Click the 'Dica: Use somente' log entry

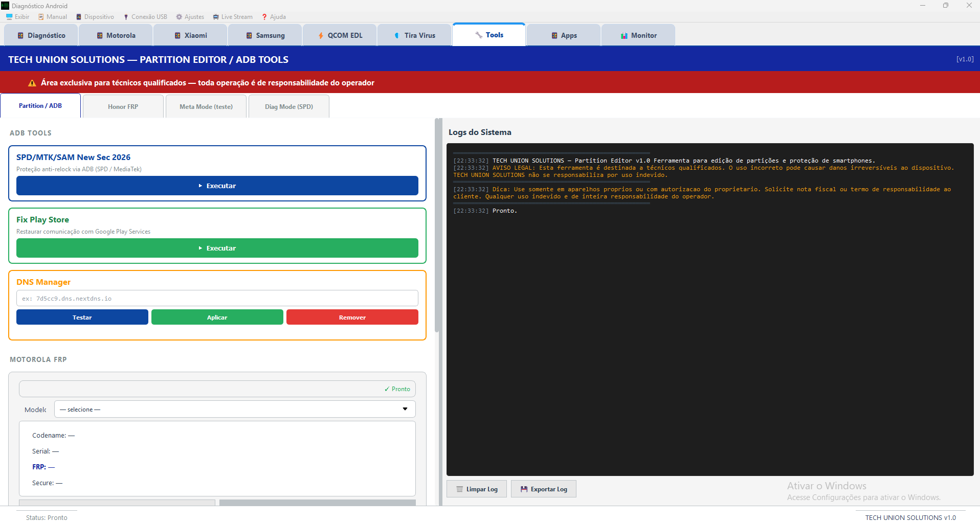(702, 193)
